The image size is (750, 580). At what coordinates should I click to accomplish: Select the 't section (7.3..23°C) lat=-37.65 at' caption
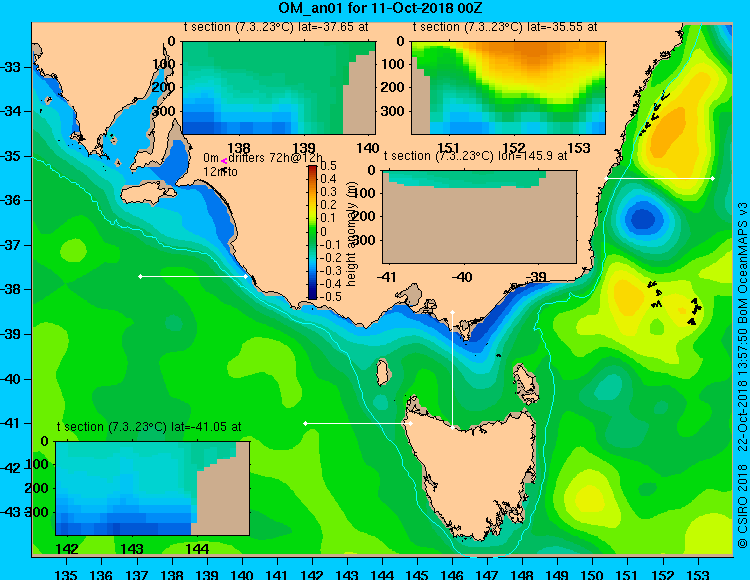point(276,27)
